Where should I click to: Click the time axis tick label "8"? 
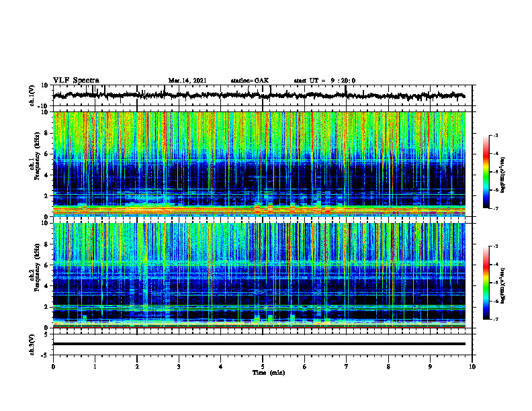coord(388,367)
